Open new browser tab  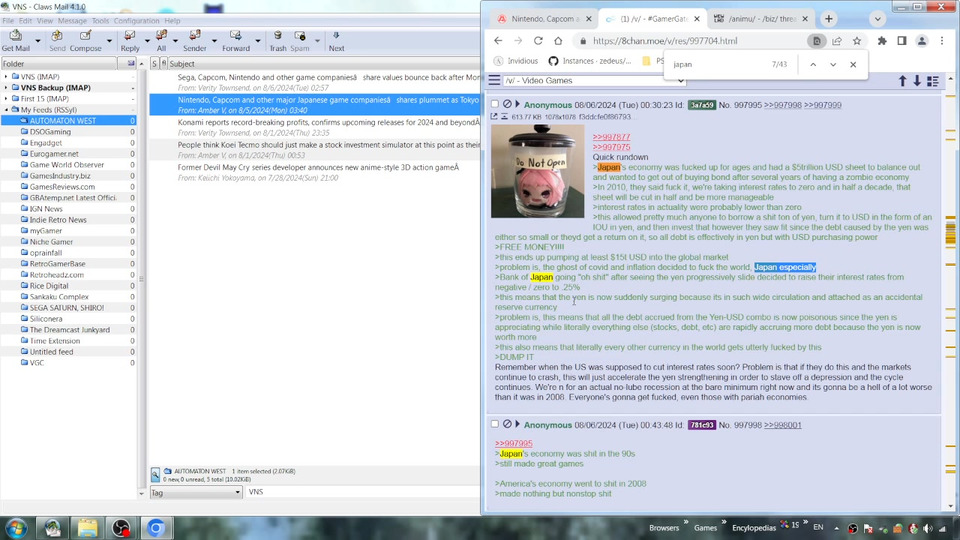828,19
